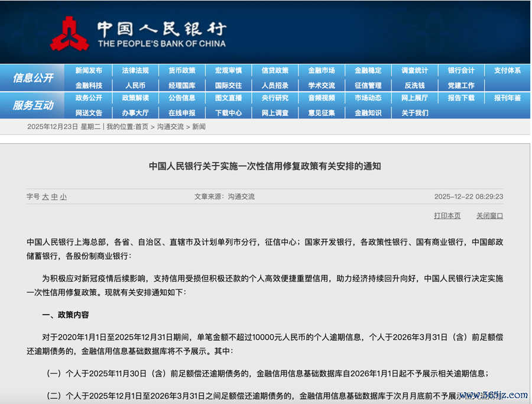Navigate to the 人民币 section
This screenshot has width=532, height=404.
[x=135, y=85]
